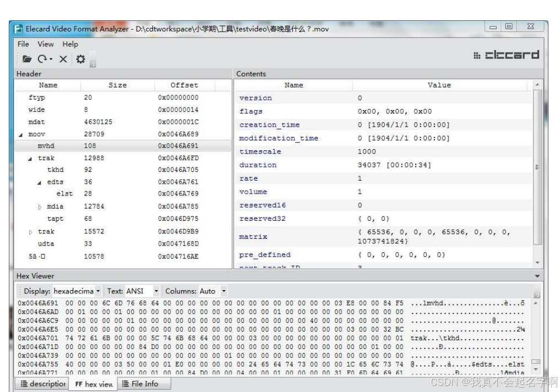This screenshot has width=560, height=392.
Task: Select the mdat atom row
Action: click(122, 122)
